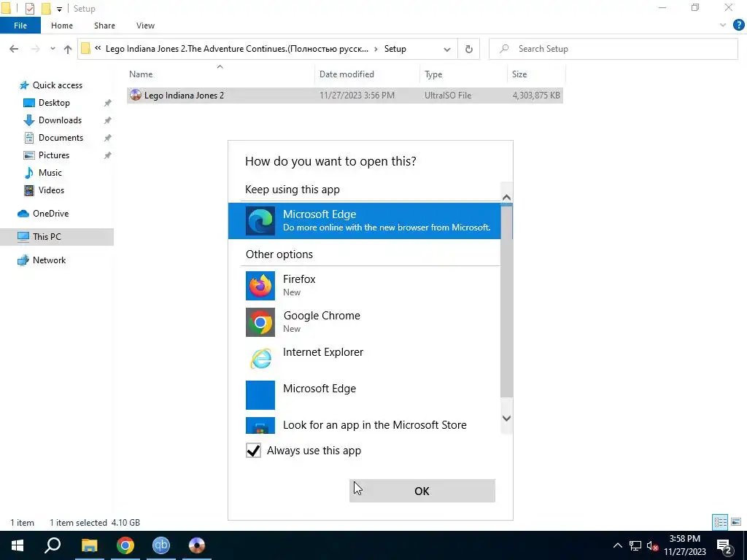This screenshot has width=747, height=560.
Task: Select the blue-square Microsoft Edge entry
Action: tap(365, 394)
